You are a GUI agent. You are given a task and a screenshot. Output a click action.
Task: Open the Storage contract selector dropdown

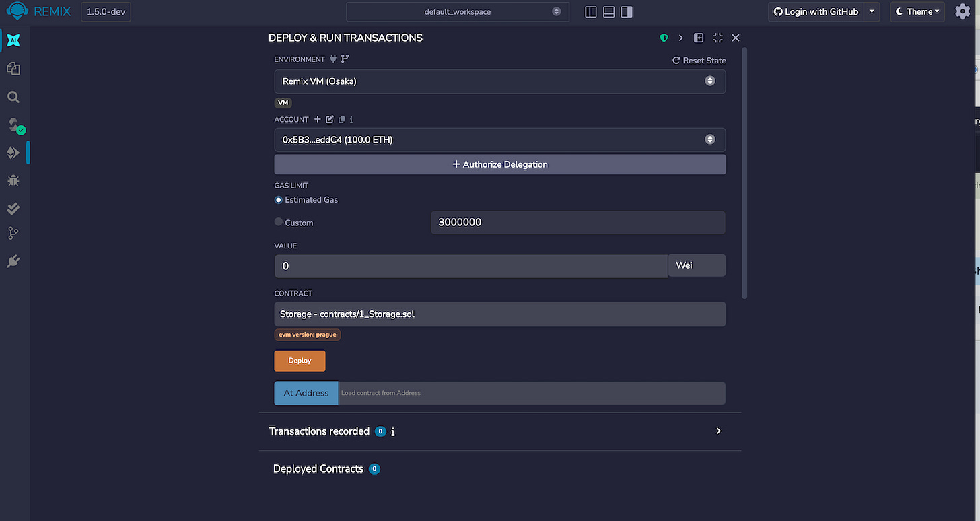tap(500, 314)
